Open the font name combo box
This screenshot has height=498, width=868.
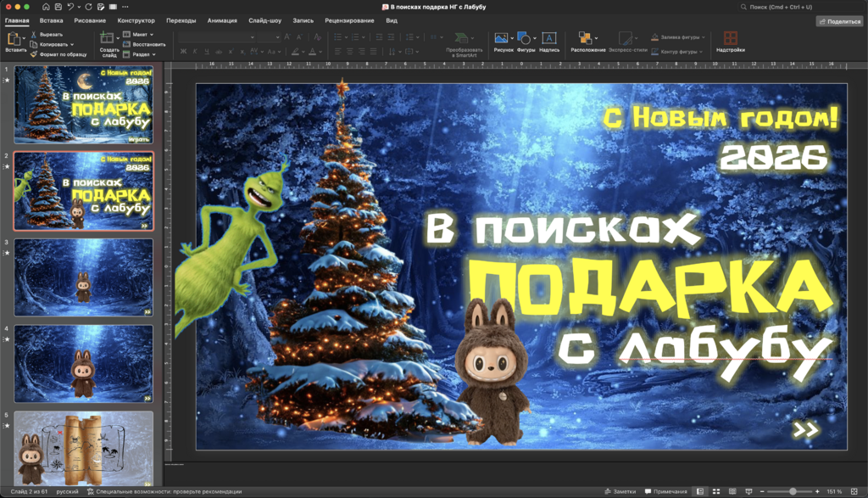click(x=217, y=37)
